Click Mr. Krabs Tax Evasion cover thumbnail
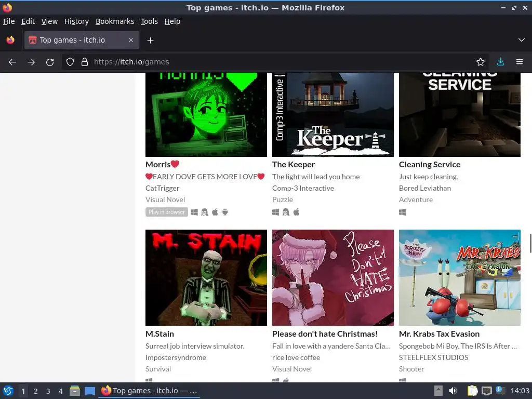 (460, 277)
